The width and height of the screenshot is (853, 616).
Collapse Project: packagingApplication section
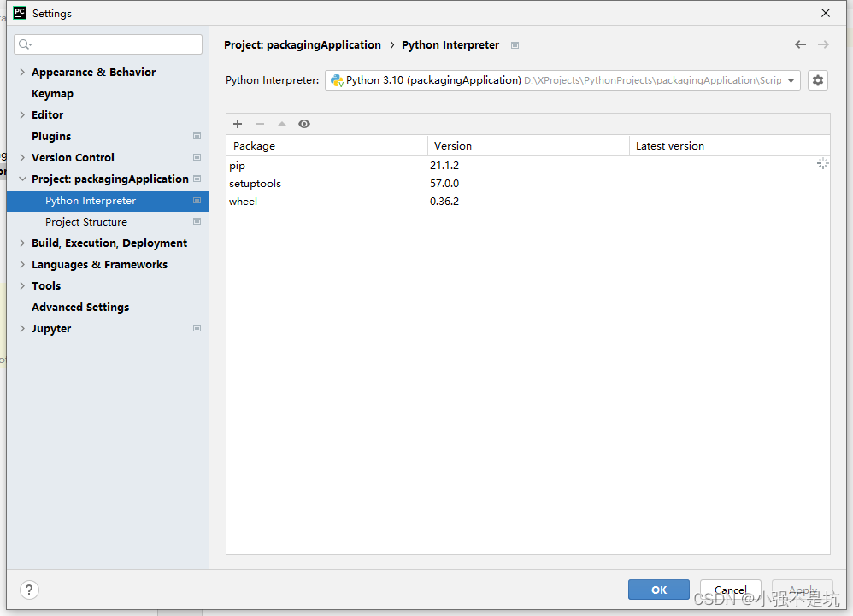[22, 179]
